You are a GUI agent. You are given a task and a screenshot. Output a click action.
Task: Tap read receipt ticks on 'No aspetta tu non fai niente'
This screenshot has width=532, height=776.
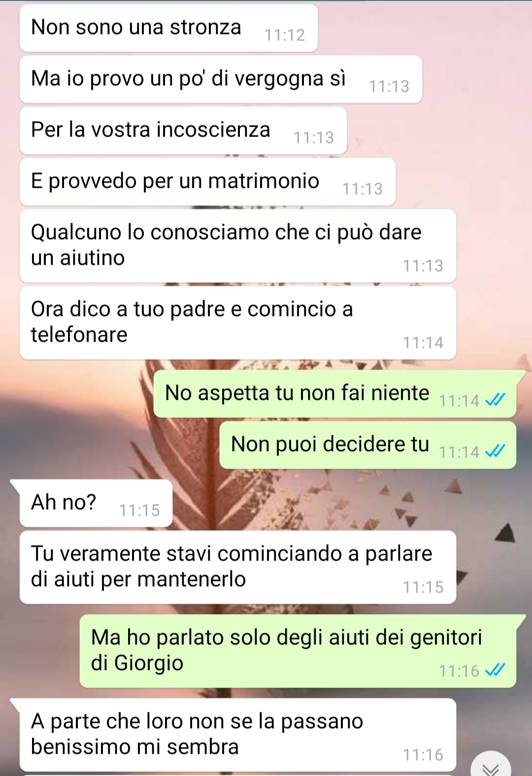(x=495, y=400)
